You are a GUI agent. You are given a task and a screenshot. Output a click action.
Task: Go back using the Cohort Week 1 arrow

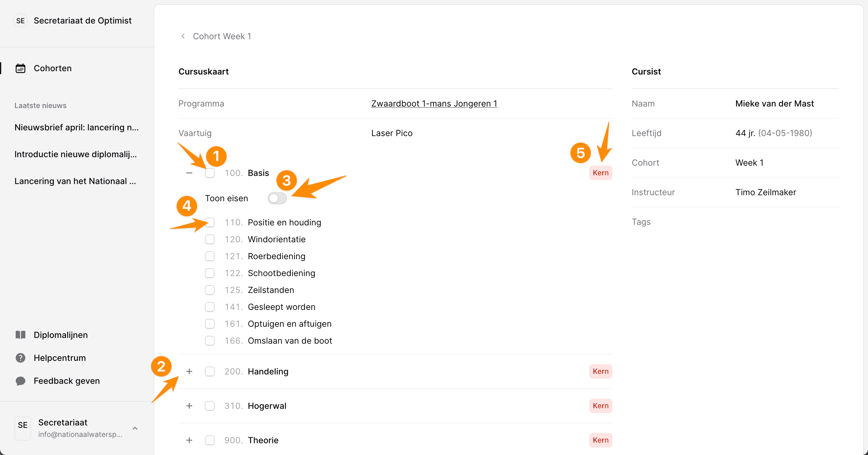(183, 36)
